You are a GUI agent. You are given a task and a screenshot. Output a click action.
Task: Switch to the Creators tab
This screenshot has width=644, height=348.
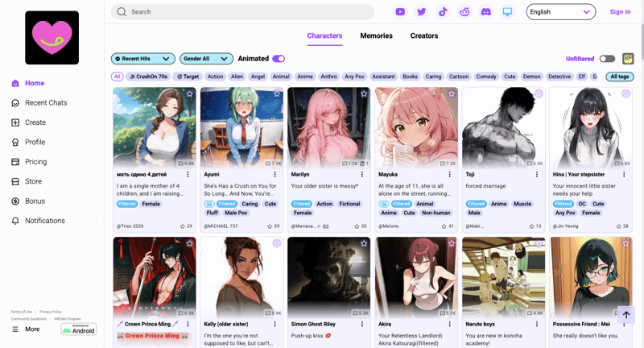[x=424, y=35]
